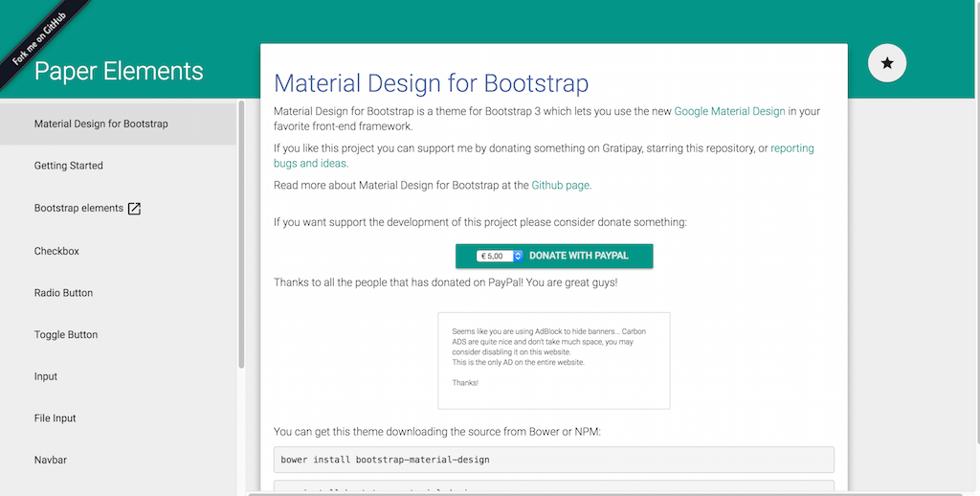Click external link icon beside Bootstrap elements

pyautogui.click(x=134, y=209)
